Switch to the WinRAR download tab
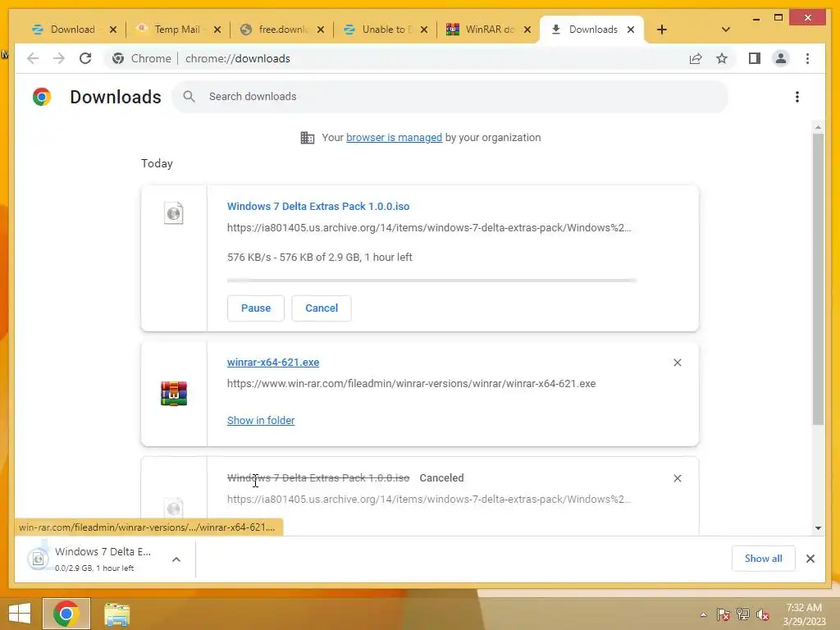The image size is (840, 630). tap(489, 30)
